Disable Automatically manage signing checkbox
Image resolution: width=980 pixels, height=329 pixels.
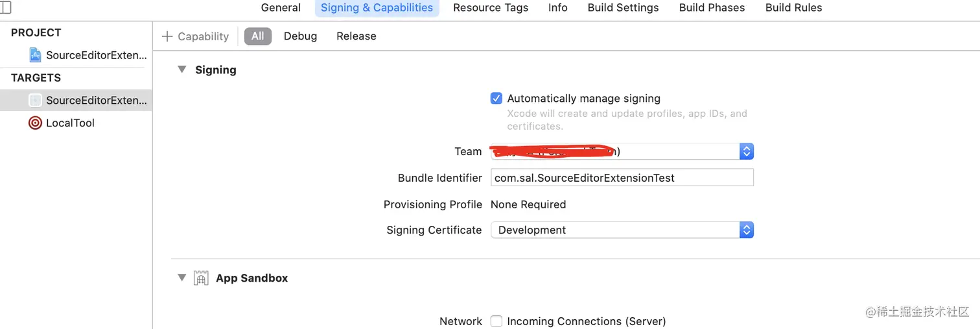pos(496,99)
